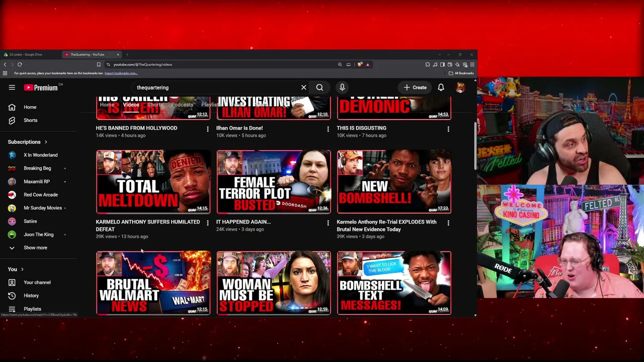This screenshot has width=644, height=362.
Task: Open options for HE'S BANNED FROM HOLLYWOOD video
Action: click(207, 129)
